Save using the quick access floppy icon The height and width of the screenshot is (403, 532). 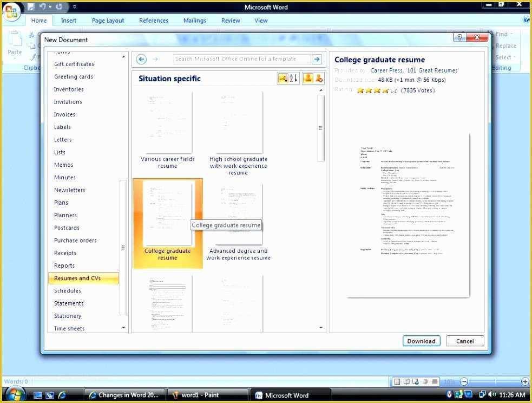(31, 6)
